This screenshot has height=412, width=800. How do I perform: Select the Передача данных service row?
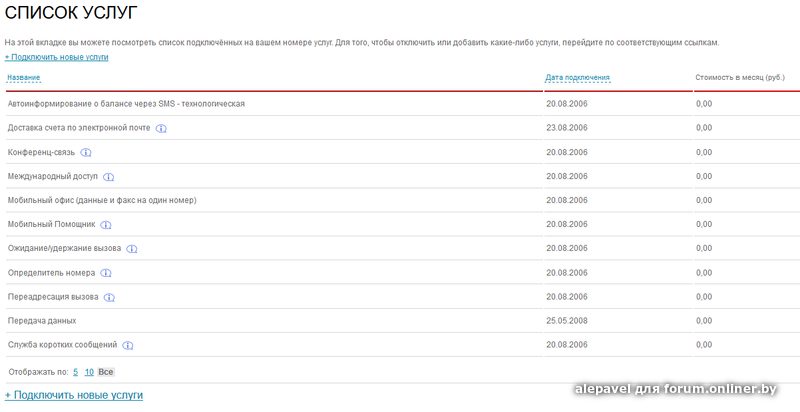pos(42,321)
